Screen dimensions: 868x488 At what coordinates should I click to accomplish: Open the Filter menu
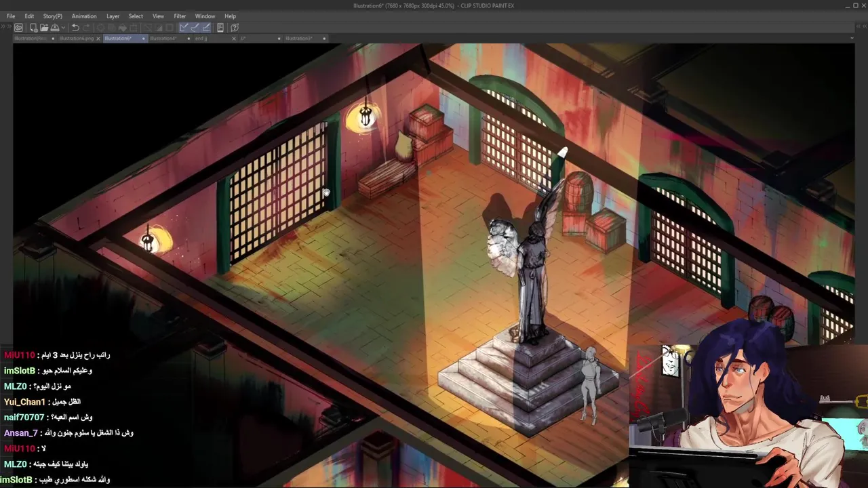pos(180,16)
